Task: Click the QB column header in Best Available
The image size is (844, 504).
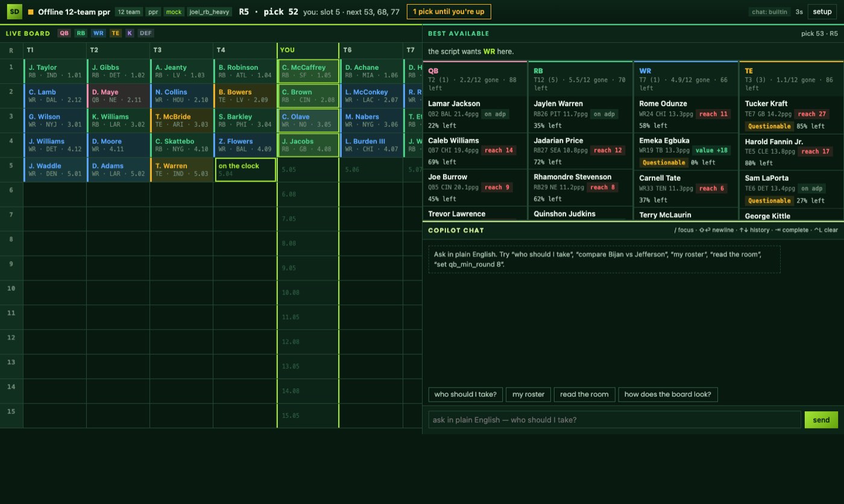Action: point(474,79)
